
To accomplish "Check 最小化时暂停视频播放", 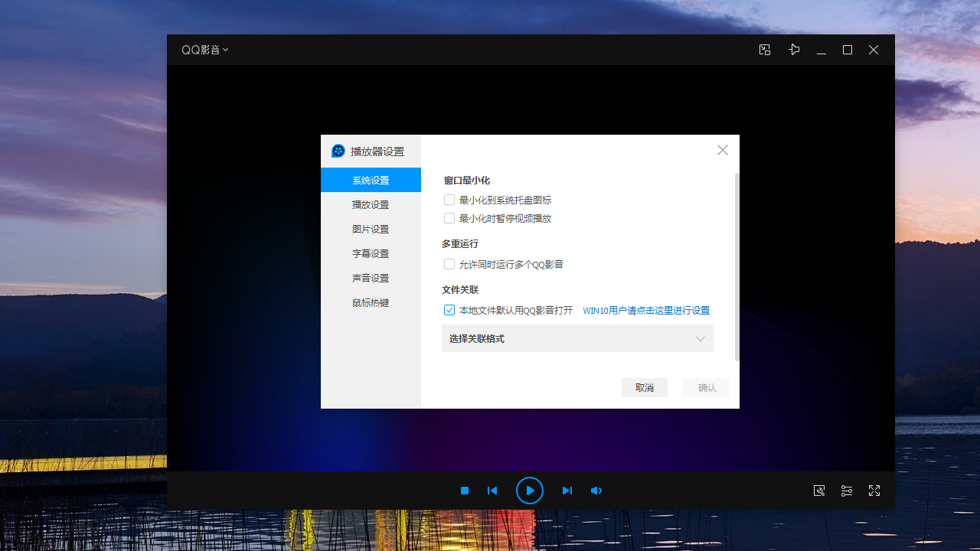I will (x=449, y=218).
